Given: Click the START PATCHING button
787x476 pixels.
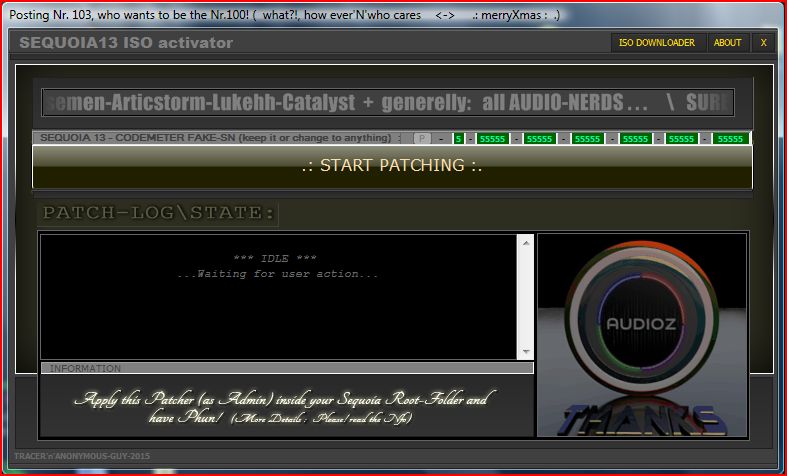Looking at the screenshot, I should tap(392, 167).
